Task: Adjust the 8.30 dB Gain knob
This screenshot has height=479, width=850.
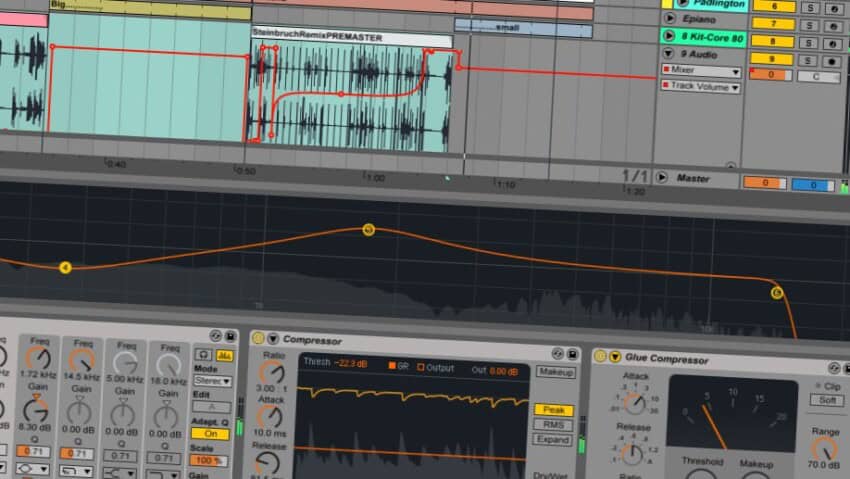Action: point(36,410)
